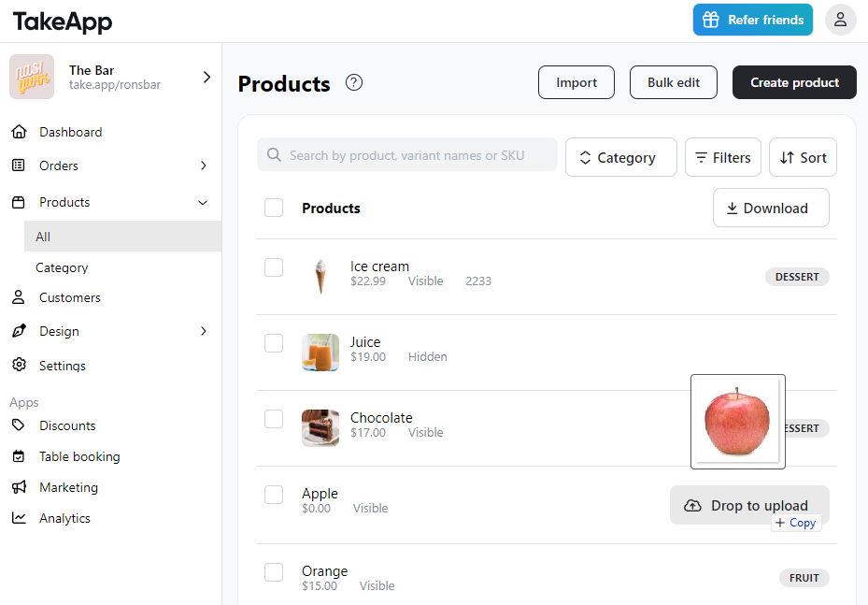Click the Customers person icon
The width and height of the screenshot is (868, 605).
coord(19,297)
